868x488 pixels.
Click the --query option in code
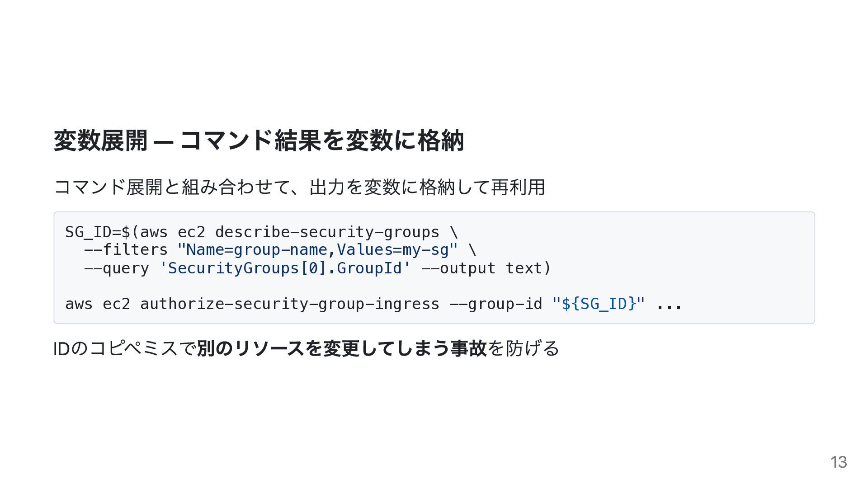click(116, 268)
